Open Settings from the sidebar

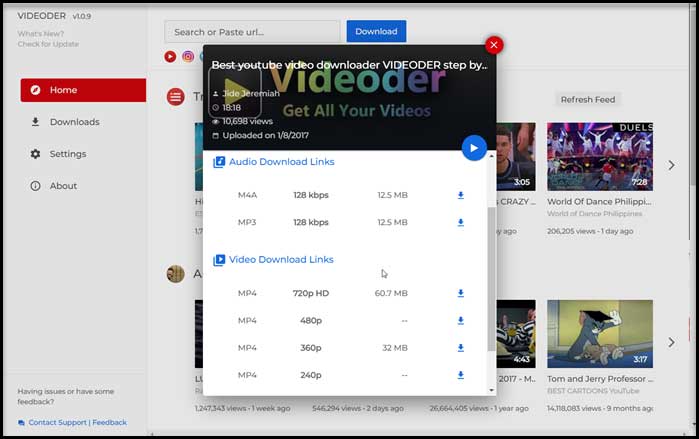coord(68,154)
